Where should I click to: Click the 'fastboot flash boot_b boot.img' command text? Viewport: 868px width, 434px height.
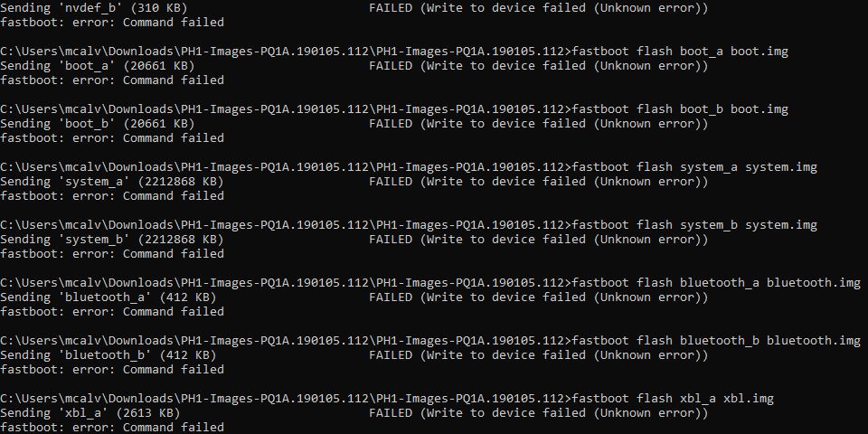click(680, 109)
